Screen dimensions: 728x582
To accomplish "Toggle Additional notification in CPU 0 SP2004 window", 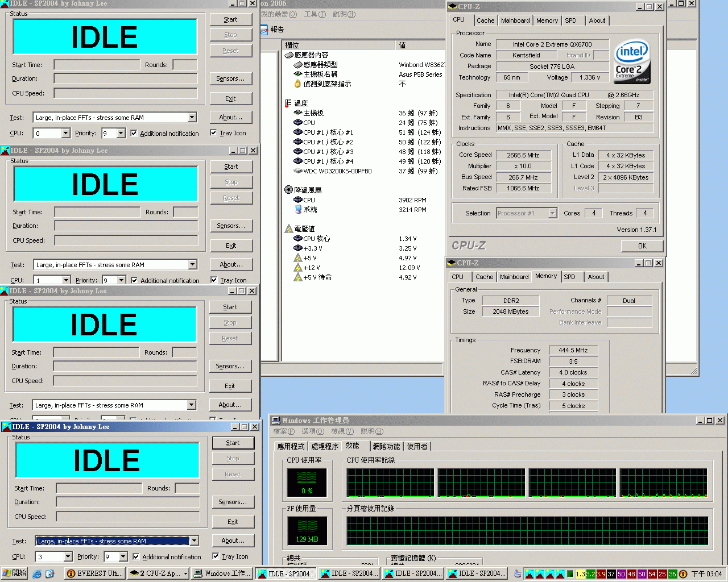I will [134, 134].
